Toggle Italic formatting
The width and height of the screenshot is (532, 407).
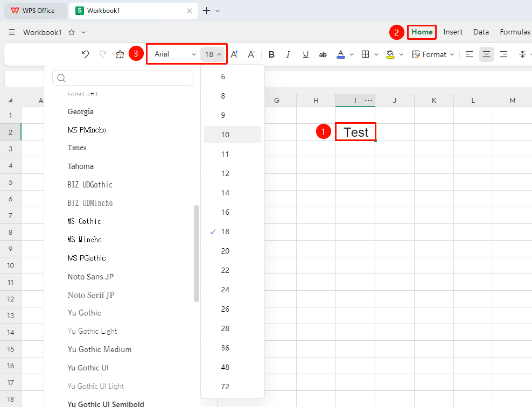coord(288,54)
